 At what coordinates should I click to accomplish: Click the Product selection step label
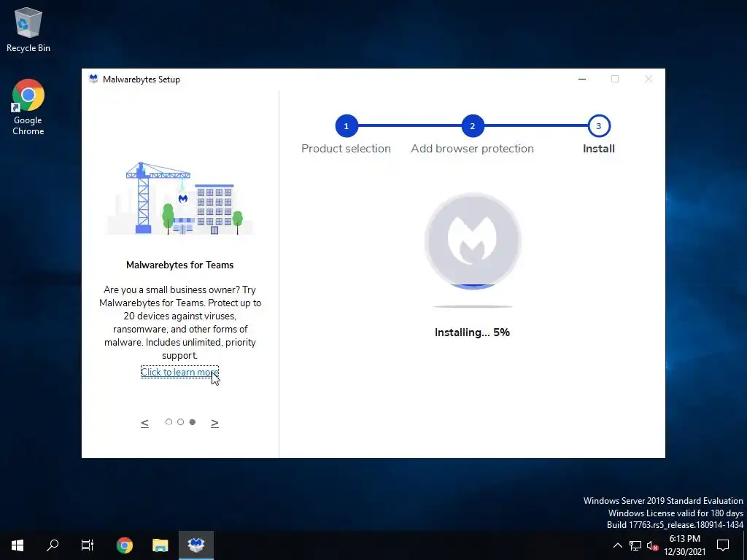click(x=346, y=149)
